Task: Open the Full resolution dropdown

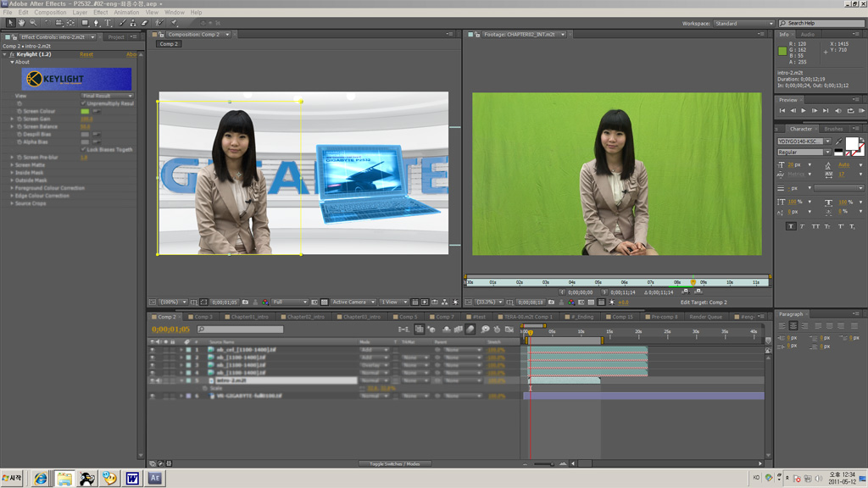Action: click(290, 302)
